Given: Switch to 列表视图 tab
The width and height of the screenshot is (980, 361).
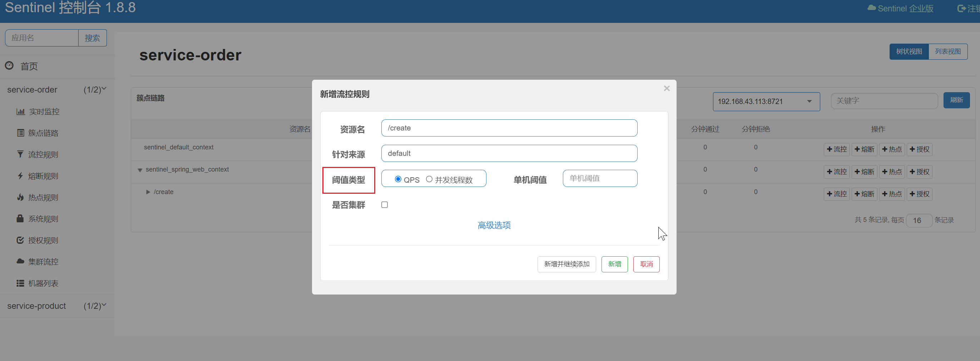Looking at the screenshot, I should point(948,51).
